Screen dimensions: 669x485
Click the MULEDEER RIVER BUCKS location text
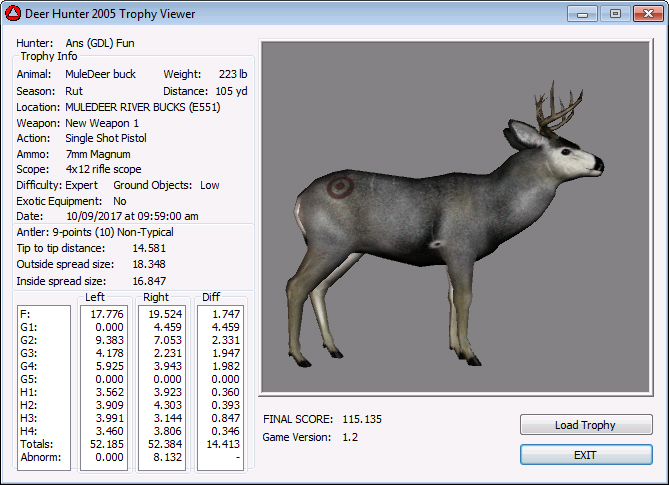(x=142, y=107)
